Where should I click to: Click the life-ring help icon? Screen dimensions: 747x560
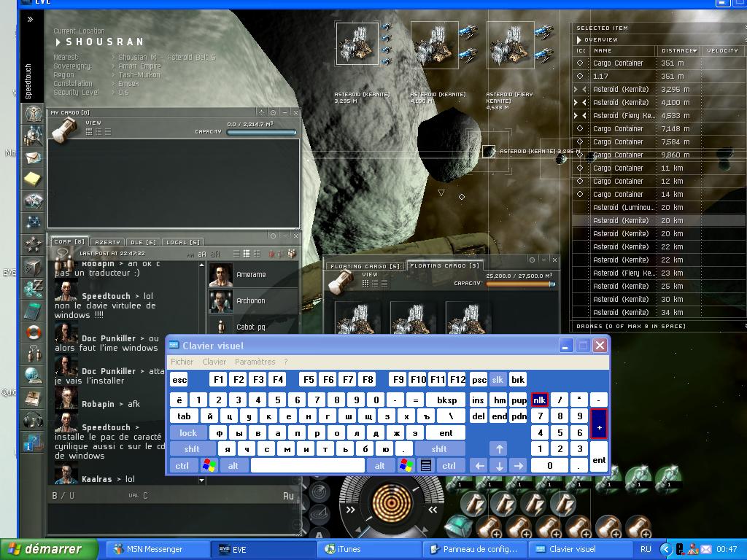coord(33,332)
